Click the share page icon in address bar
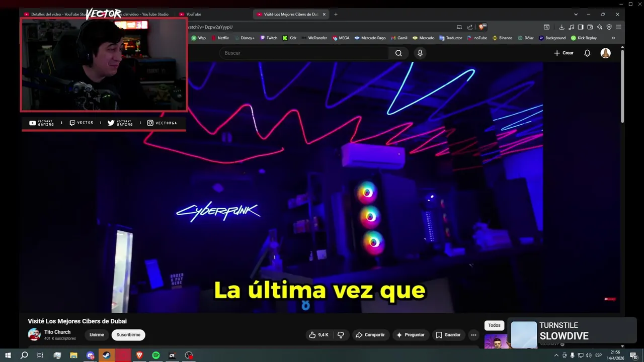 click(x=470, y=27)
